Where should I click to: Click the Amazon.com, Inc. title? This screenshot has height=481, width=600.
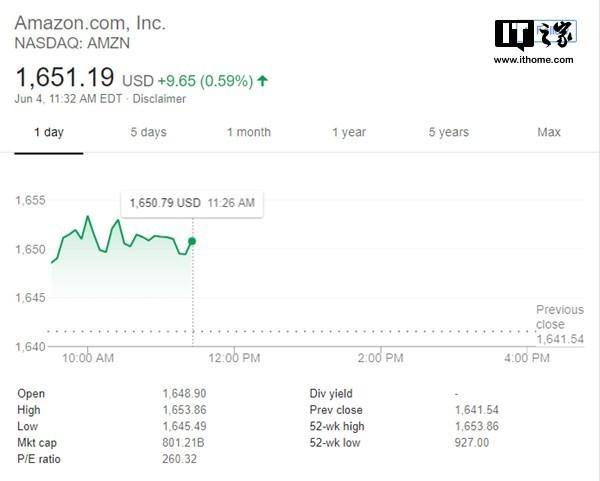[x=90, y=23]
